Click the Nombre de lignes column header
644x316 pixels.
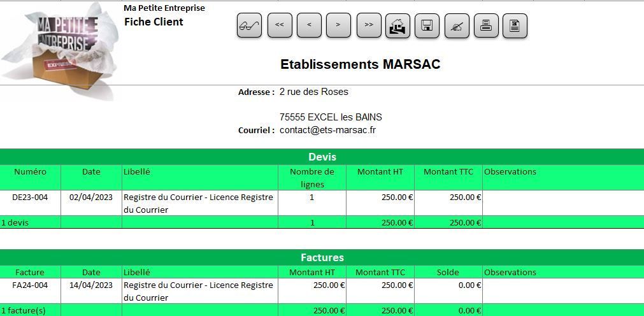pos(312,178)
